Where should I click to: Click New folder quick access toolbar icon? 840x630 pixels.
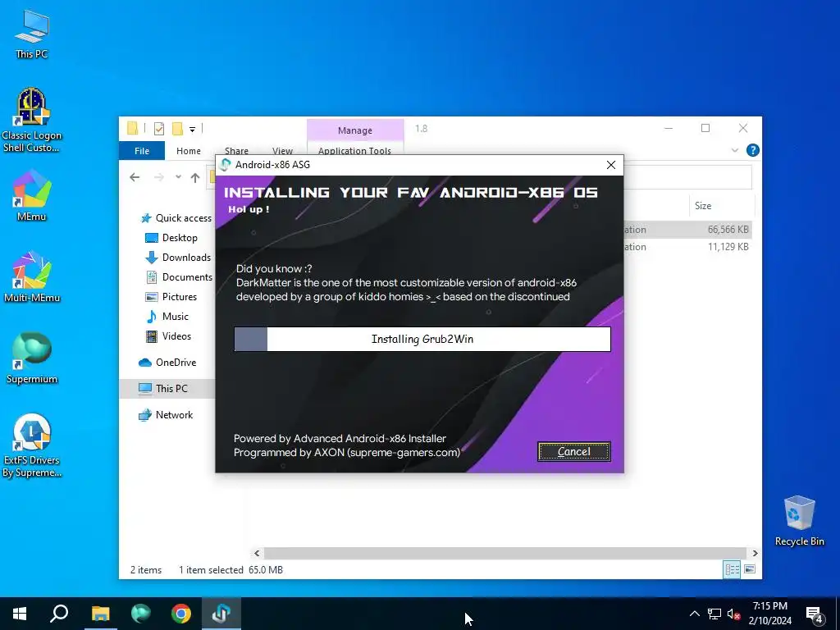pos(177,129)
